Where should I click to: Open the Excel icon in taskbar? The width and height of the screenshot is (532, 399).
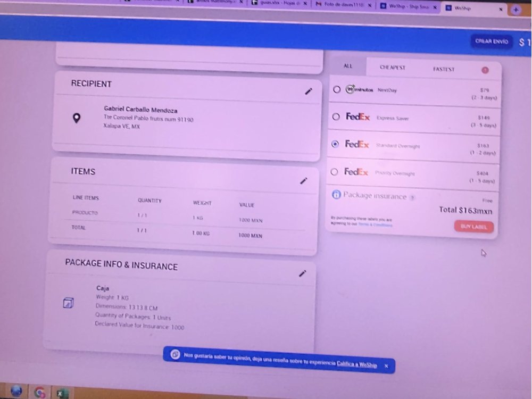(61, 393)
